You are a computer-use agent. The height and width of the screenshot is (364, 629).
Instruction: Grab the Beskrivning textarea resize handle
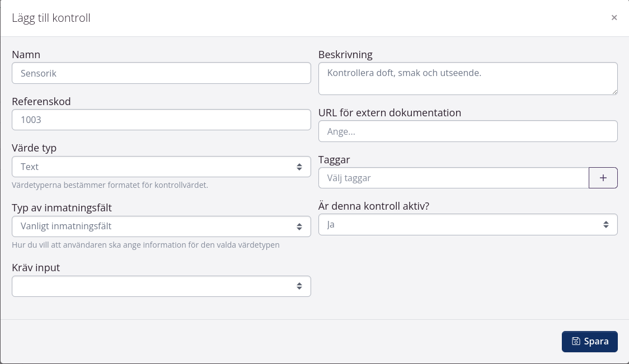pos(614,91)
